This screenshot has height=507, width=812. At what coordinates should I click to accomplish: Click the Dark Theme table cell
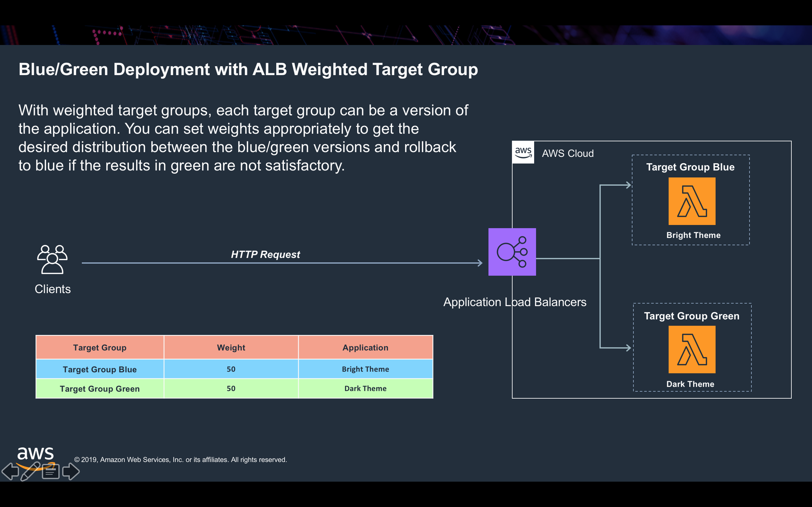tap(365, 388)
